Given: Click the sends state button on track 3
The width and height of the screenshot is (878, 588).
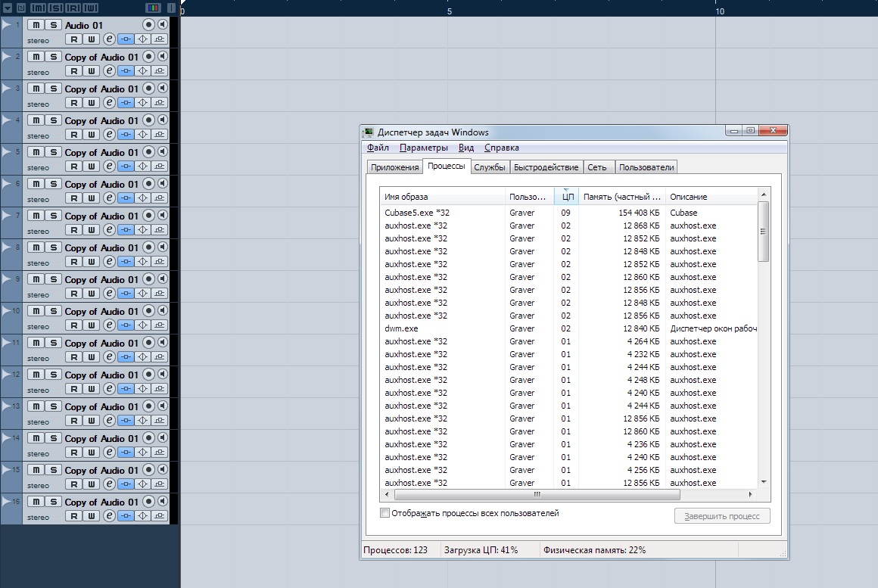Looking at the screenshot, I should pyautogui.click(x=160, y=103).
